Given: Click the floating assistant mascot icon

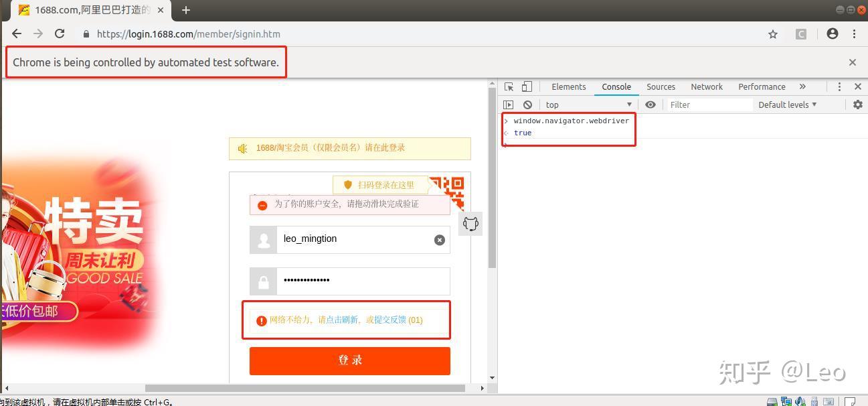Looking at the screenshot, I should (x=471, y=224).
